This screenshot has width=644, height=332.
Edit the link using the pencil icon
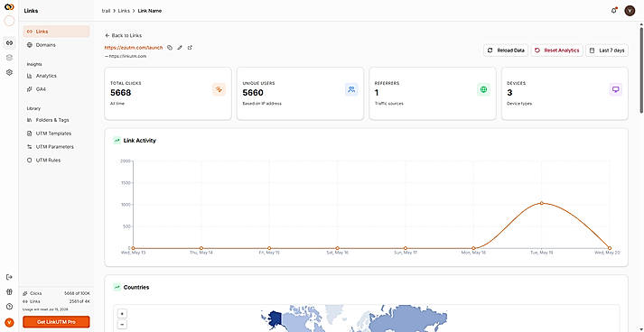coord(180,48)
